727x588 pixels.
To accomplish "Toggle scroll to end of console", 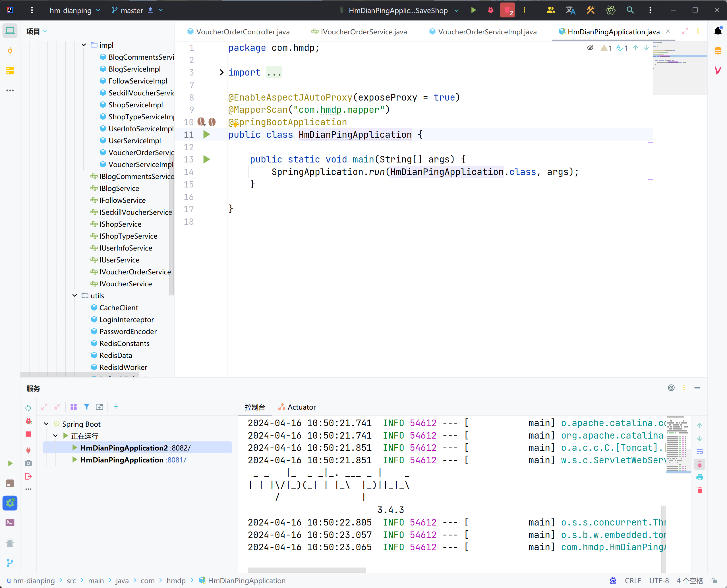I will [699, 464].
